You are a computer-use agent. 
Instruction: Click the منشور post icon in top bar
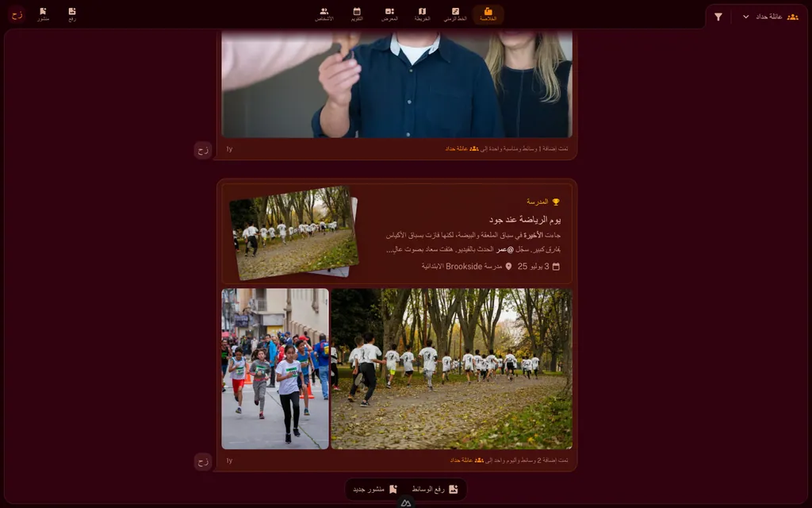point(43,14)
